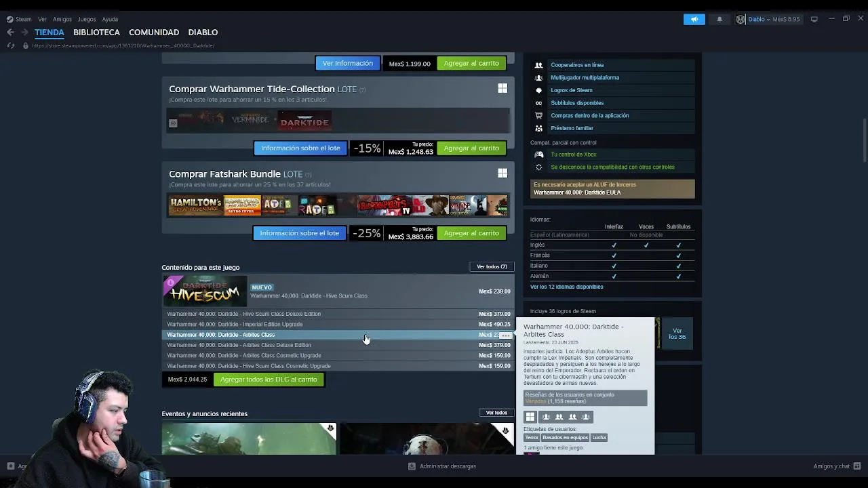Click Compras dentro de la aplicación link

point(590,115)
